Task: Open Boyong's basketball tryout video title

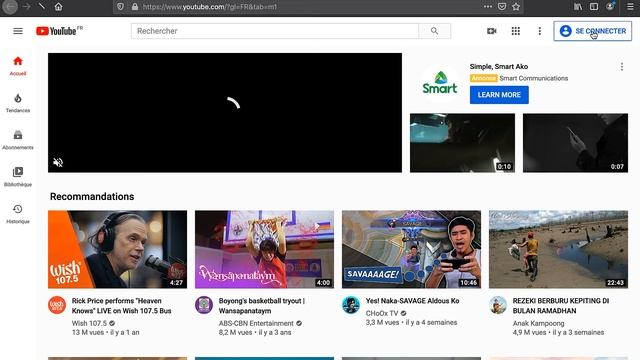Action: click(x=262, y=306)
